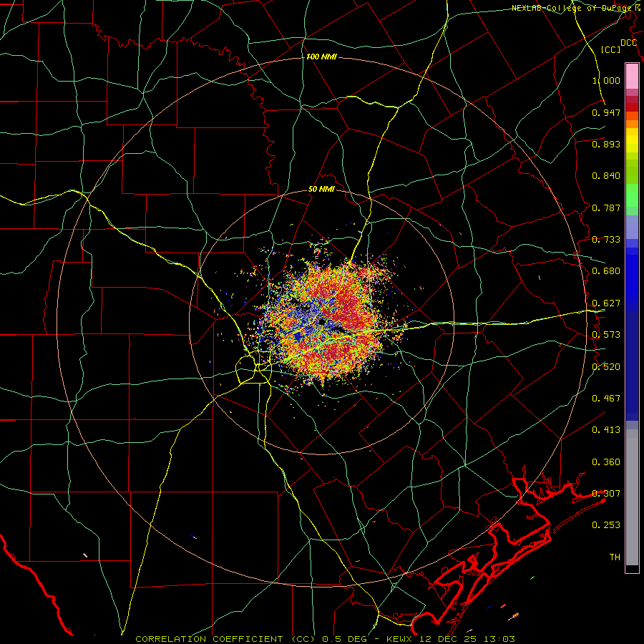Click the 0.413 scale value
644x644 pixels.
tap(606, 430)
